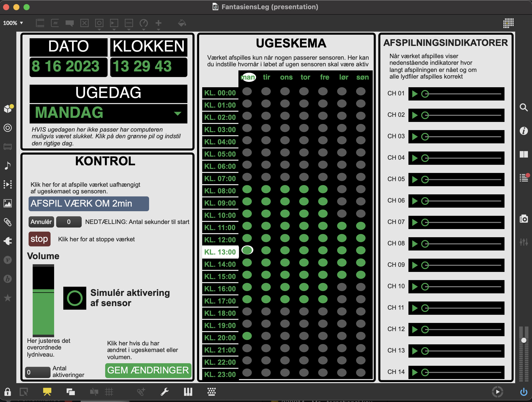Select the 'man' day column header
The width and height of the screenshot is (532, 402).
248,77
